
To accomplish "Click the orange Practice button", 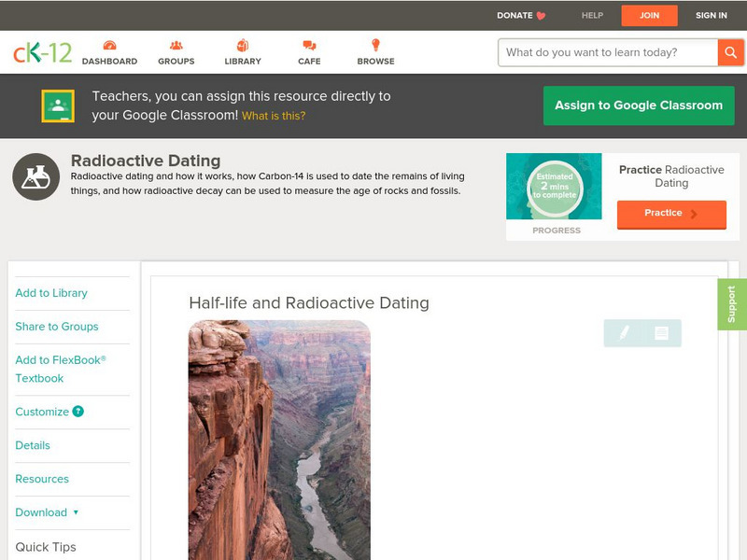I will coord(671,215).
